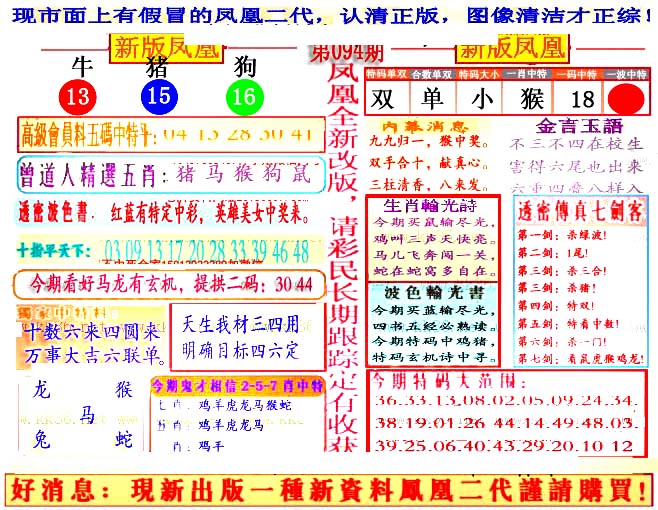This screenshot has height=510, width=658.
Task: Click the line 第三剑: 杀三合!
Action: pyautogui.click(x=562, y=271)
